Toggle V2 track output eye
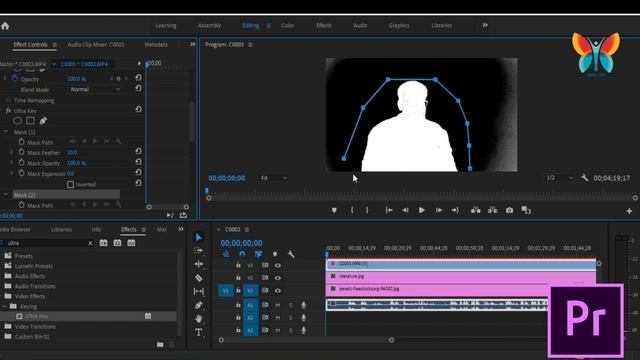Image resolution: width=640 pixels, height=360 pixels. 278,278
